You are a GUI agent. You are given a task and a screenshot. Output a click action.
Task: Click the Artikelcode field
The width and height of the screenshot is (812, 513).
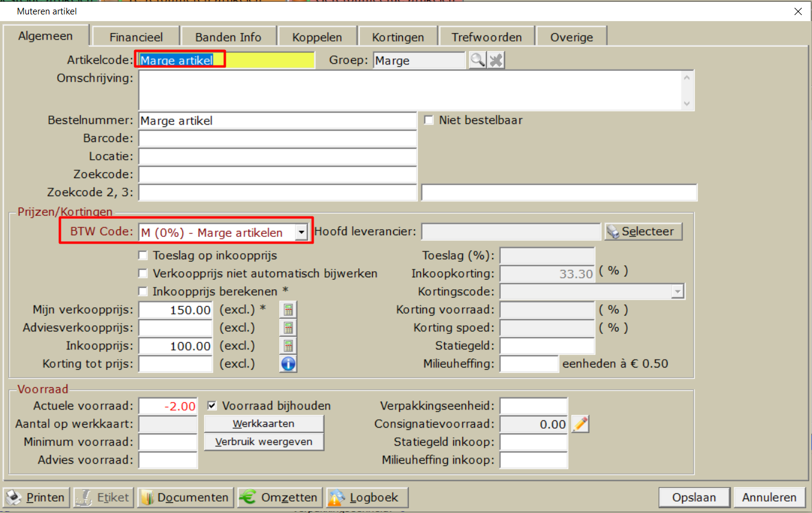point(226,60)
